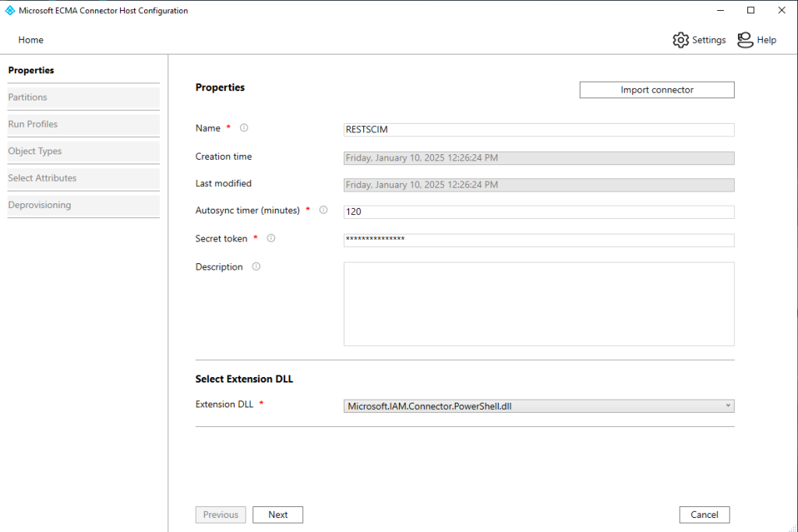Viewport: 798px width, 532px height.
Task: Click Next to continue configuration
Action: tap(277, 514)
